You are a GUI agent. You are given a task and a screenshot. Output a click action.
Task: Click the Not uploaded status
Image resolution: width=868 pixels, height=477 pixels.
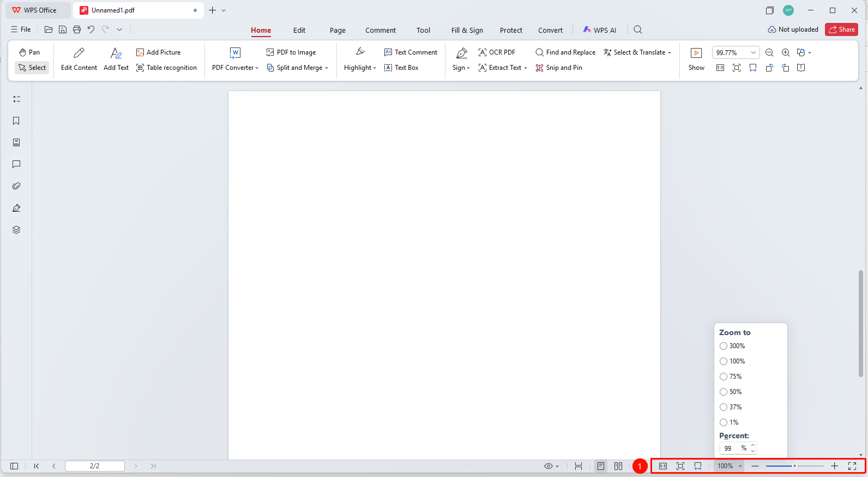tap(793, 29)
